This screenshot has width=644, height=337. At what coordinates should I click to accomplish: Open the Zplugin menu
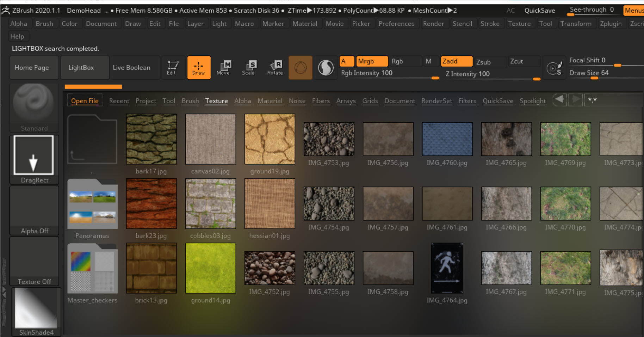coord(611,24)
